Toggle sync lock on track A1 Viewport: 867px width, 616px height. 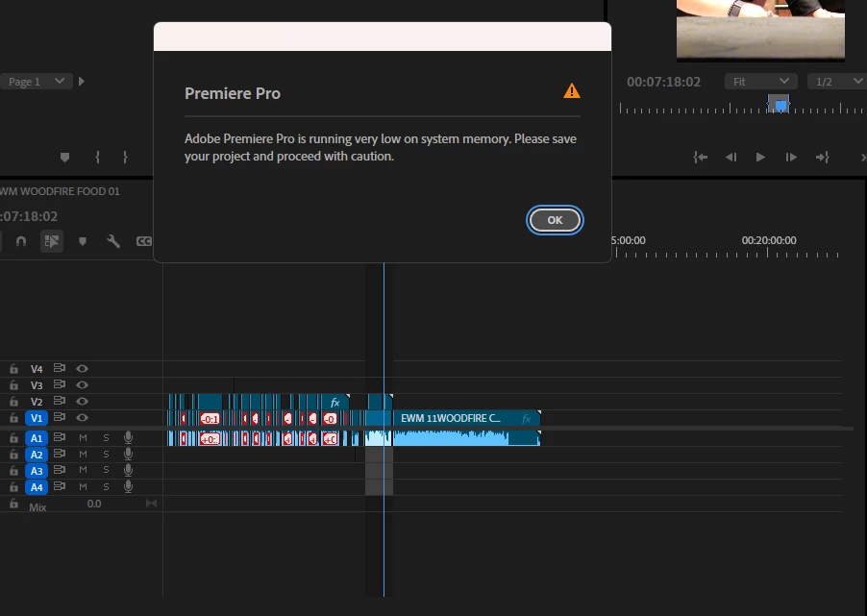[60, 437]
